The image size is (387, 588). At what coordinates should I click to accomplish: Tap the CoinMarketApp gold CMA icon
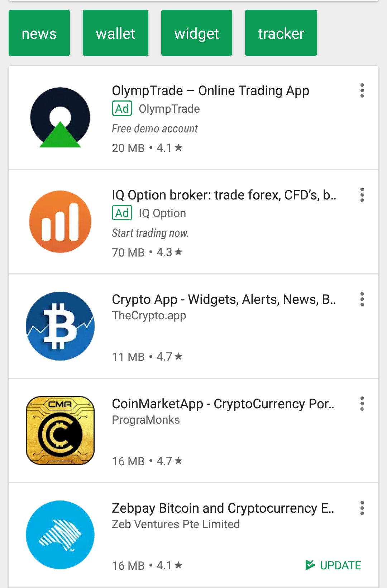click(x=60, y=431)
